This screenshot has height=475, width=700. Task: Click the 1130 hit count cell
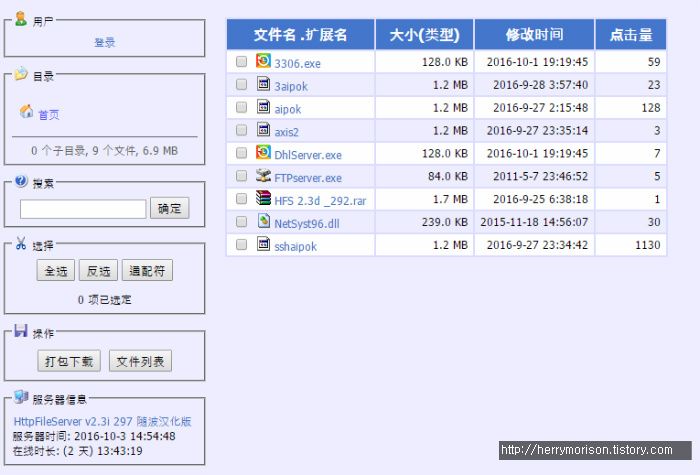click(631, 245)
